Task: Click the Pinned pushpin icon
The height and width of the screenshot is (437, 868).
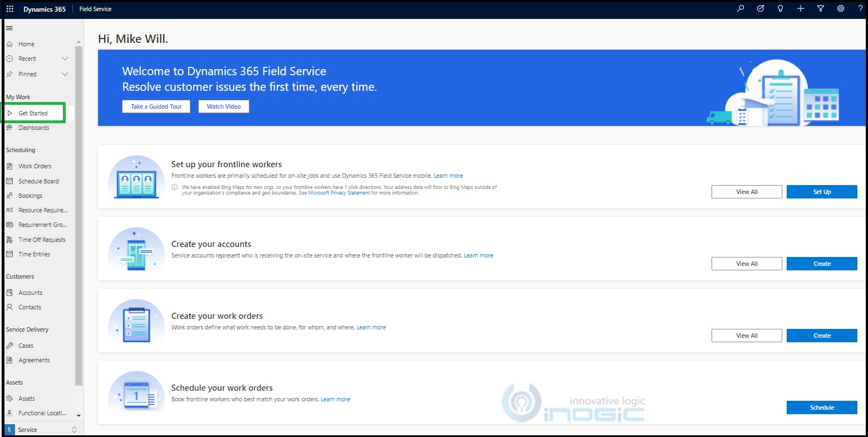Action: click(x=9, y=74)
